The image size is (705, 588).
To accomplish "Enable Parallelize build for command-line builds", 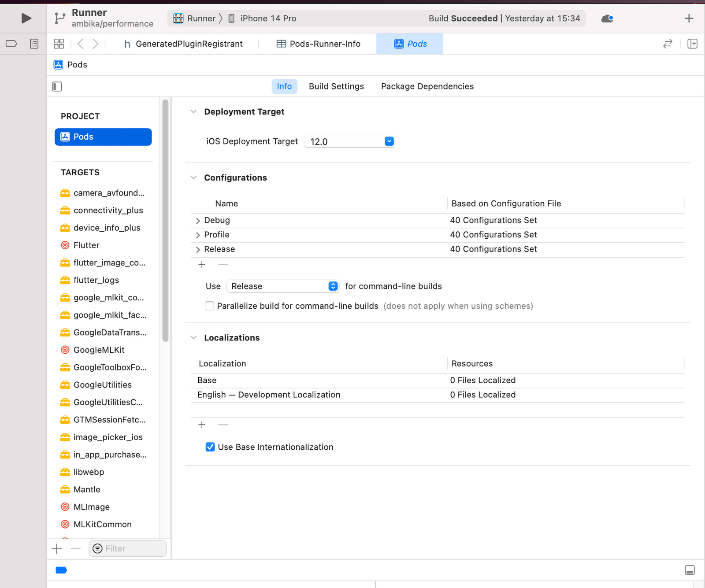I will pos(209,306).
